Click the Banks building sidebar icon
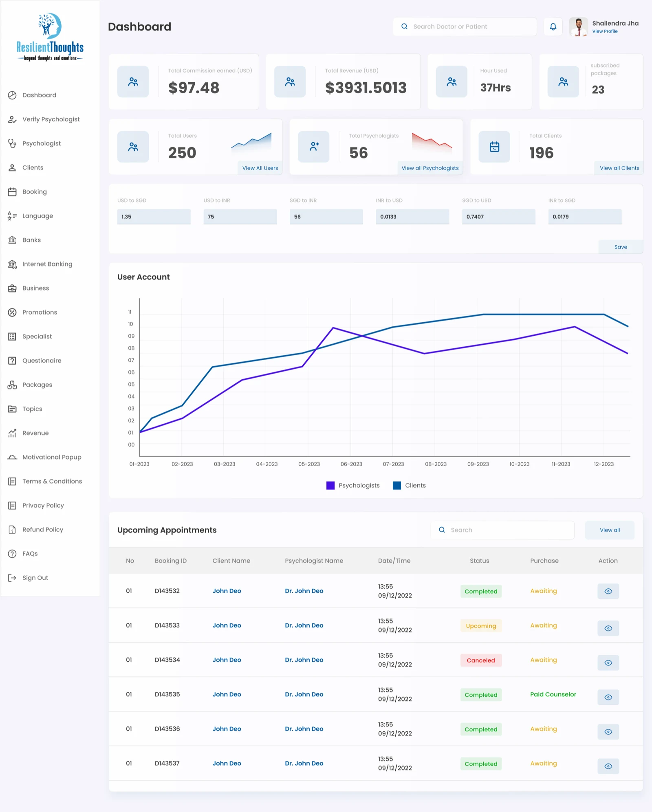Screen dimensions: 652x812 [12, 240]
